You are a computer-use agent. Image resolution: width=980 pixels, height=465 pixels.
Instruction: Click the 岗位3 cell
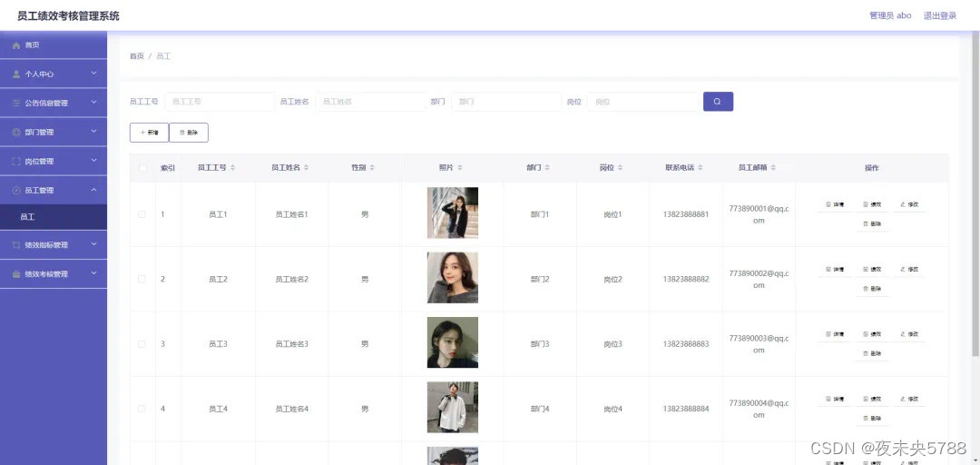(612, 344)
